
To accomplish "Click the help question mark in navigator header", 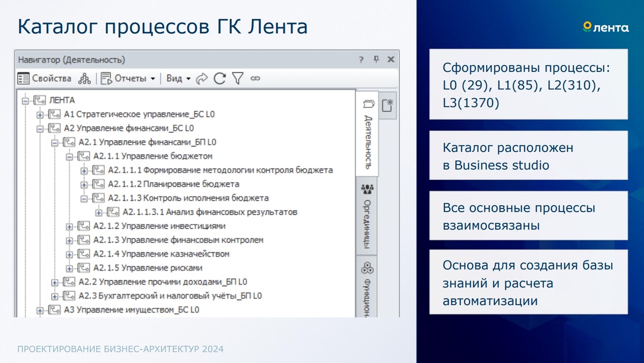I will [362, 60].
